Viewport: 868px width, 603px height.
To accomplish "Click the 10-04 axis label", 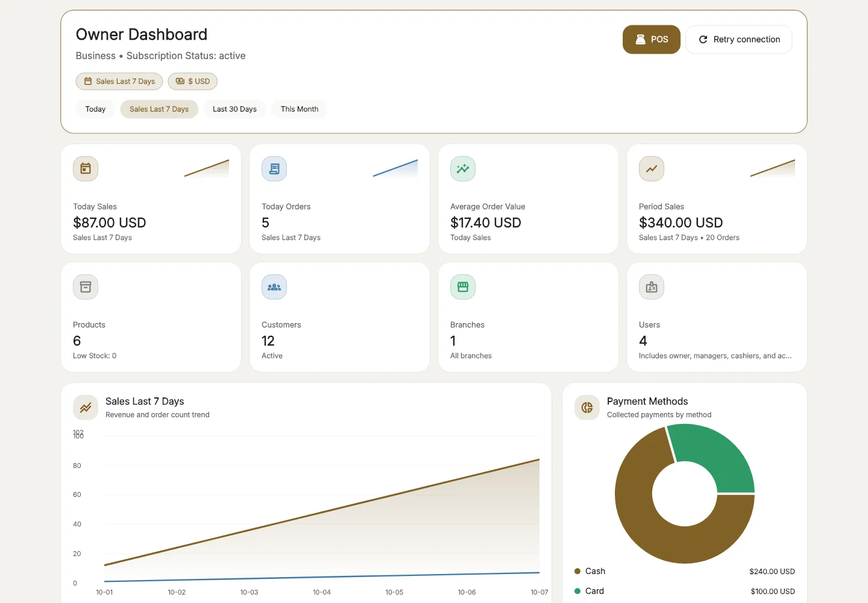I will click(x=322, y=592).
